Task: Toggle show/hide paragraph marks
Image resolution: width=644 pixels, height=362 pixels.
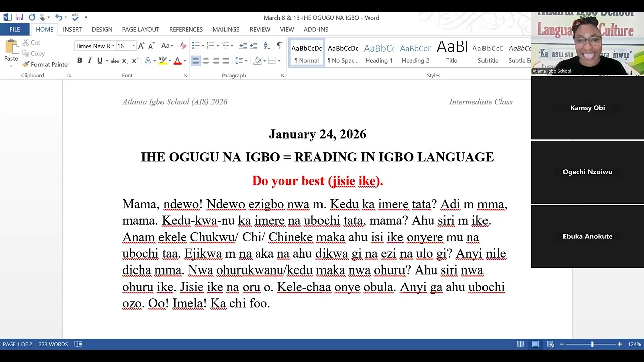Action: click(279, 46)
